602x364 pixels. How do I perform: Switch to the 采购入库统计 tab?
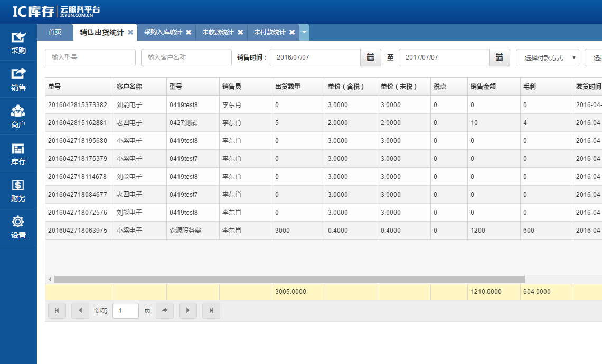point(163,32)
